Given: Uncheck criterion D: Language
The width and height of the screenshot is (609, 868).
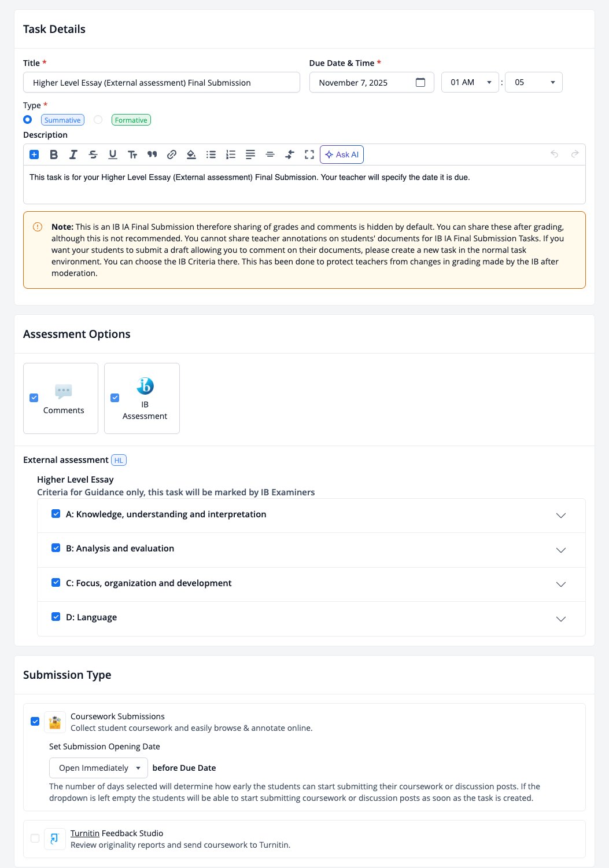Looking at the screenshot, I should coord(56,617).
